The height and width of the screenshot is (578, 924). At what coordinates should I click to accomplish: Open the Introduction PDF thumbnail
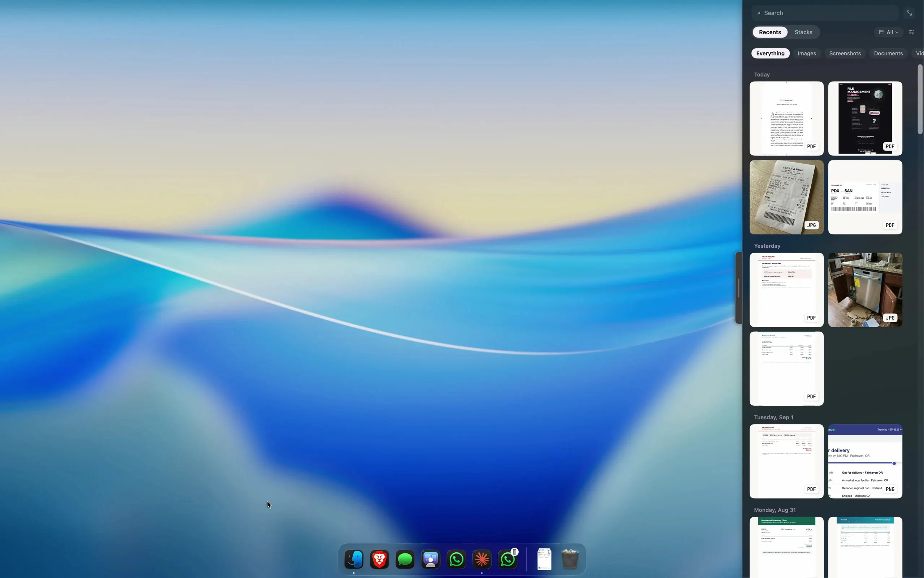point(786,118)
